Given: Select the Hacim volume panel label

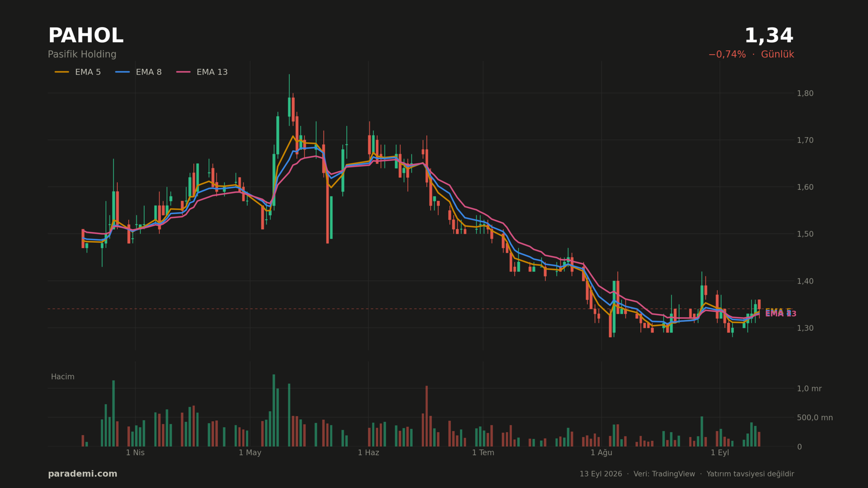Looking at the screenshot, I should [62, 377].
